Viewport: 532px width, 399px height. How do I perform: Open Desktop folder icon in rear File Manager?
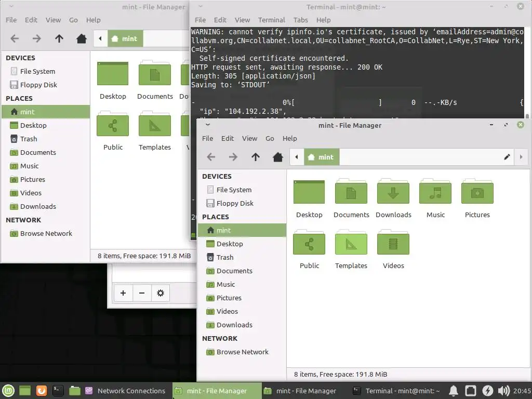pos(113,73)
